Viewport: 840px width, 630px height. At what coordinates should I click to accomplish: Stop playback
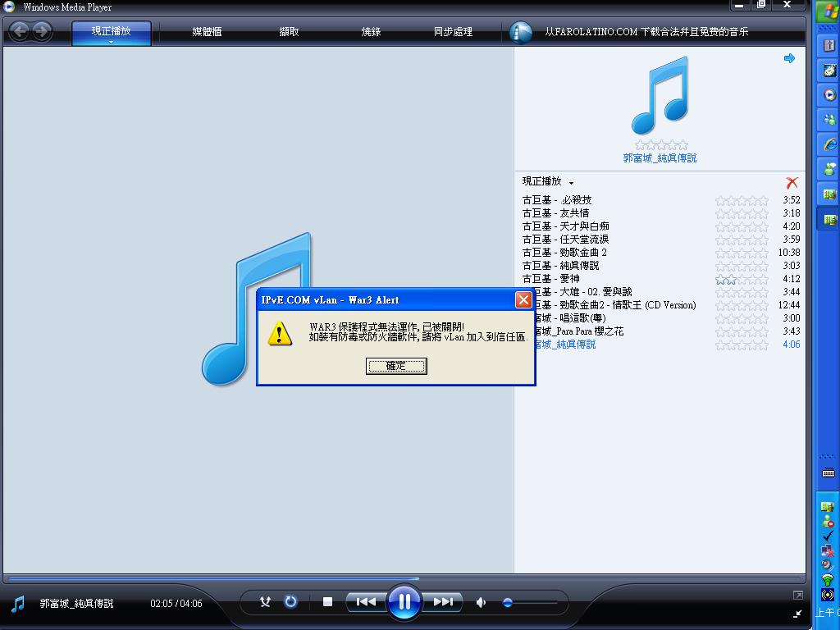[328, 602]
